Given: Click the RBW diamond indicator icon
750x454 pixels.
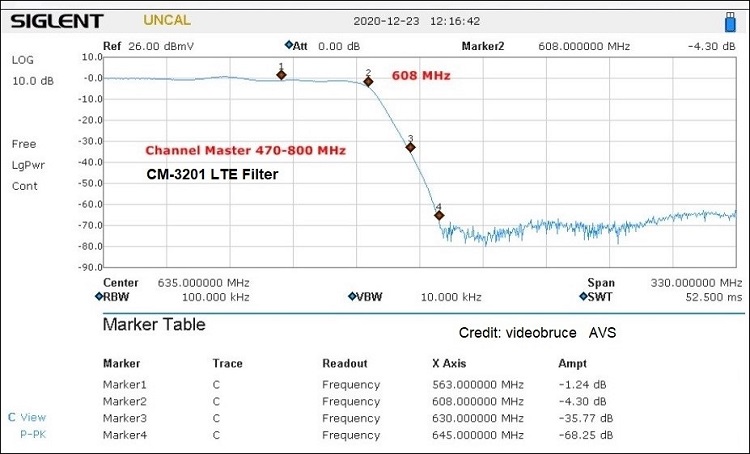Looking at the screenshot, I should [99, 297].
